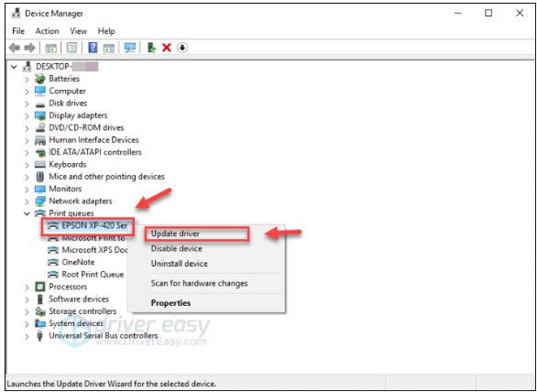
Task: Collapse the Print queues node arrow
Action: tap(27, 213)
